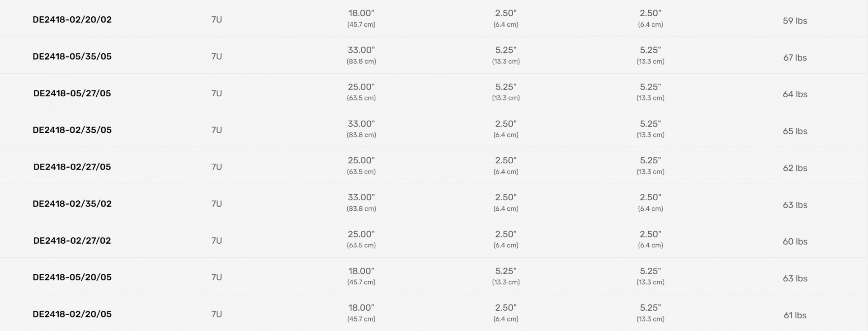The height and width of the screenshot is (331, 868).
Task: Select the 60 lbs weight value
Action: tap(795, 242)
